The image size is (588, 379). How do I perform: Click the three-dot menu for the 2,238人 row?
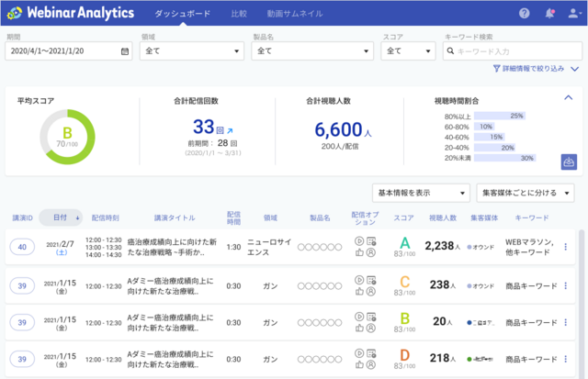[x=565, y=245]
